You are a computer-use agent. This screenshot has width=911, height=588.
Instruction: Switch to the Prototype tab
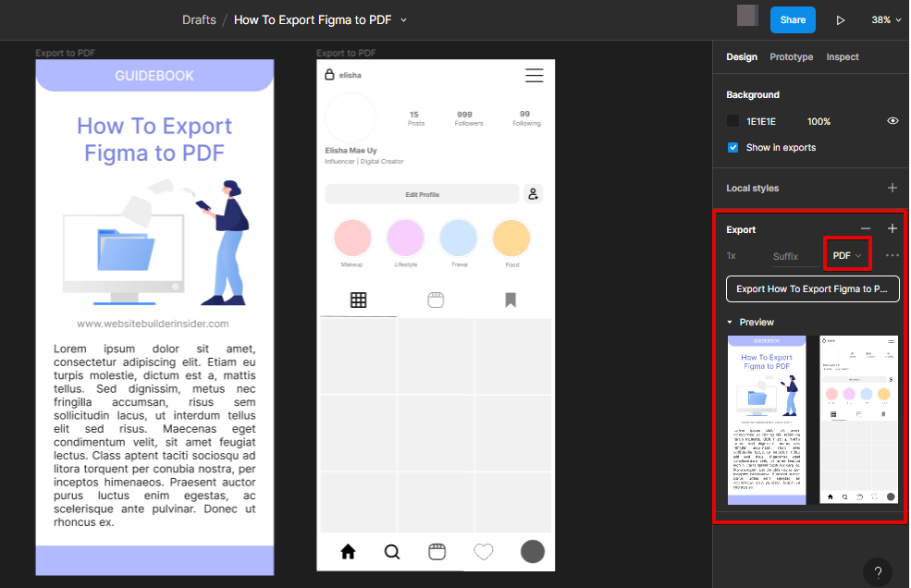pyautogui.click(x=791, y=57)
